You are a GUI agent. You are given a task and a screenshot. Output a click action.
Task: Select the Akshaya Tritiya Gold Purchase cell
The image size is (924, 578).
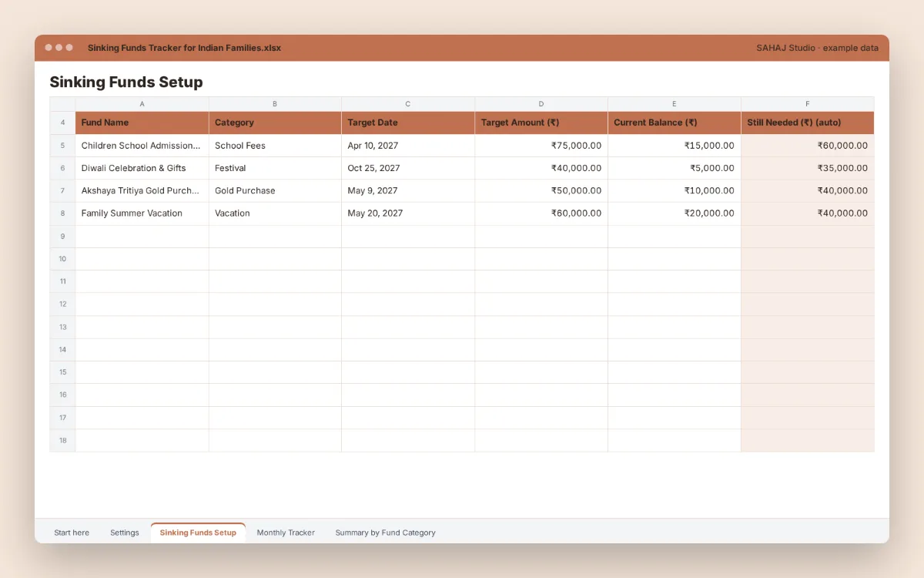tap(142, 191)
